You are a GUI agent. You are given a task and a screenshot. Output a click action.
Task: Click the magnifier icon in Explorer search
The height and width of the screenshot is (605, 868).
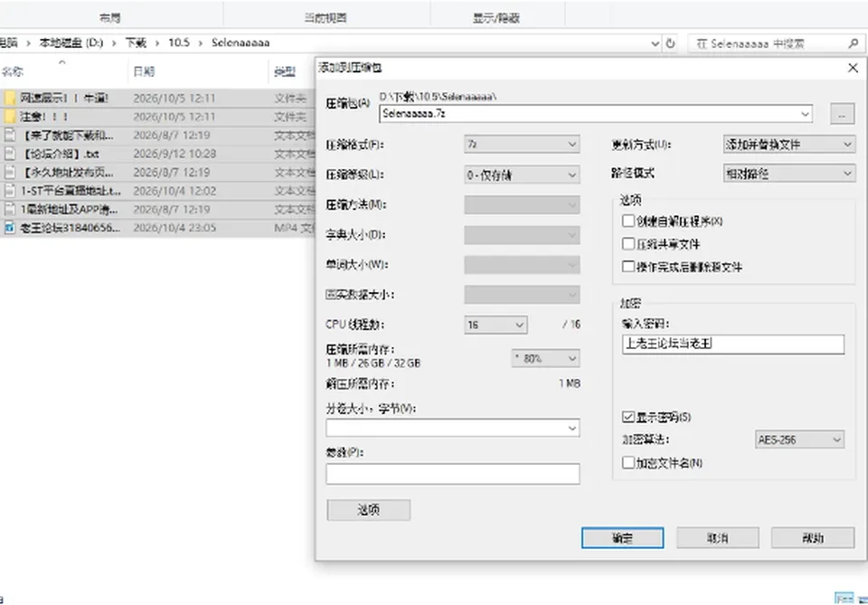(x=853, y=43)
